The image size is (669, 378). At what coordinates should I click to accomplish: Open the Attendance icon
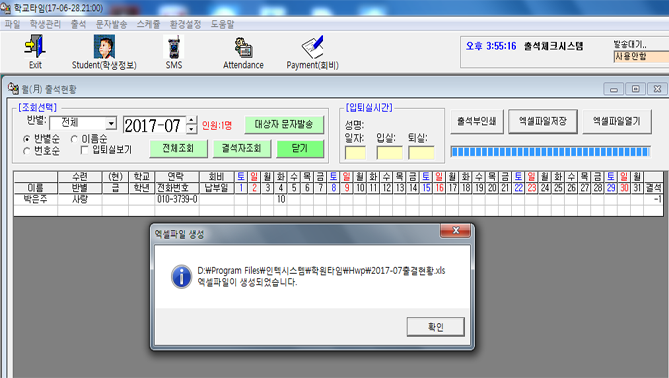[x=244, y=47]
